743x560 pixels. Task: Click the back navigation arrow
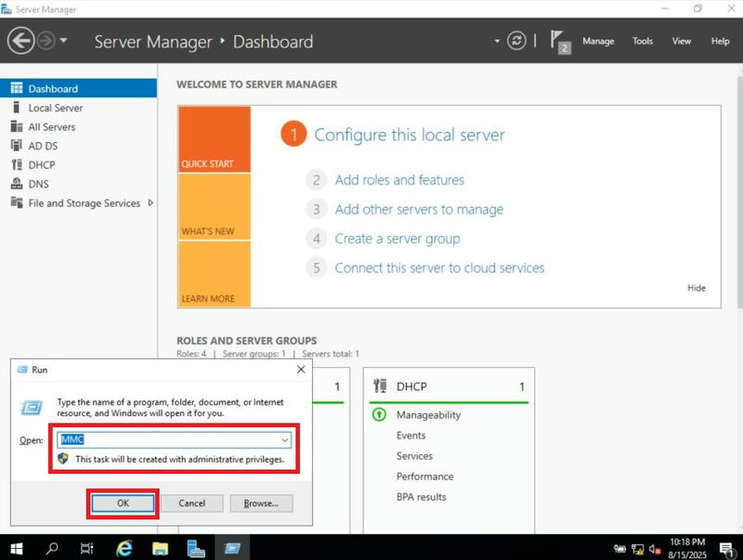(x=20, y=40)
